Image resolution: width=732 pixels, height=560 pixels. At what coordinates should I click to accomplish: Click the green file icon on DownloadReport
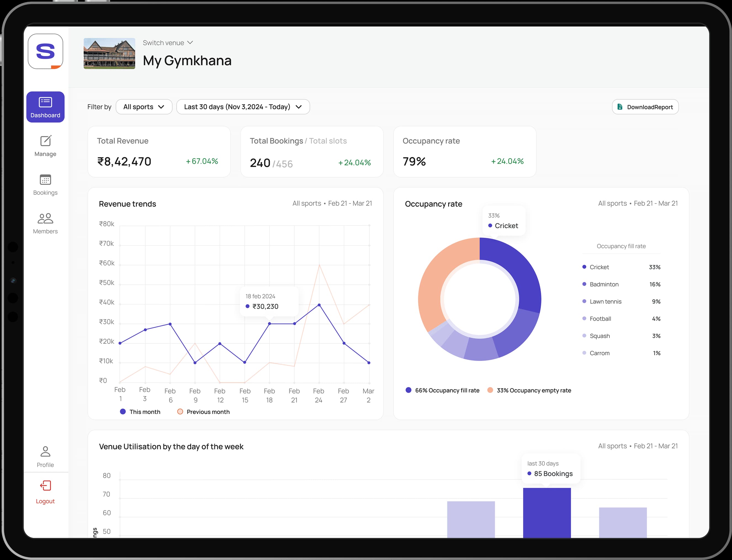(620, 107)
